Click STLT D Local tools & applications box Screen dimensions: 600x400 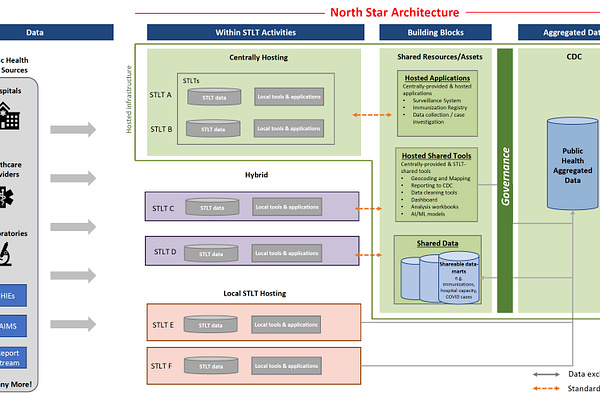click(x=287, y=253)
